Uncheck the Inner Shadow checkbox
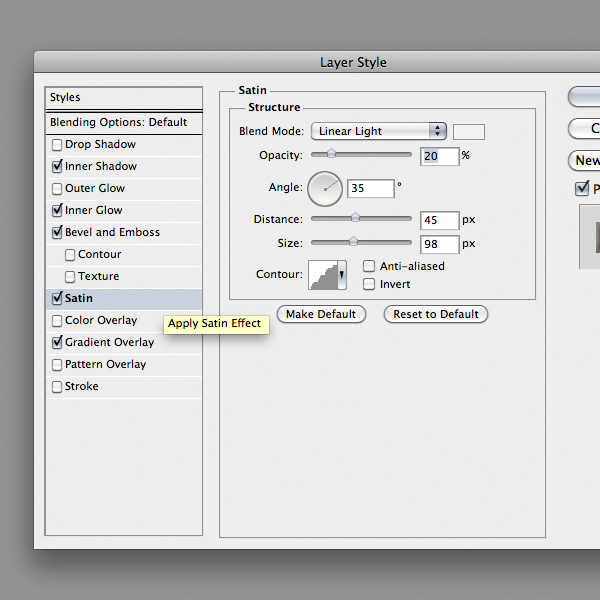 [57, 167]
